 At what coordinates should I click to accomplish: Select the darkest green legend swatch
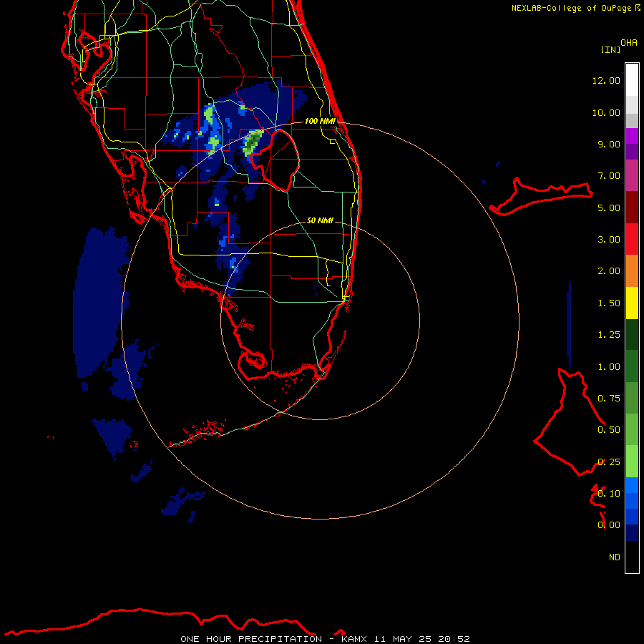[x=632, y=335]
